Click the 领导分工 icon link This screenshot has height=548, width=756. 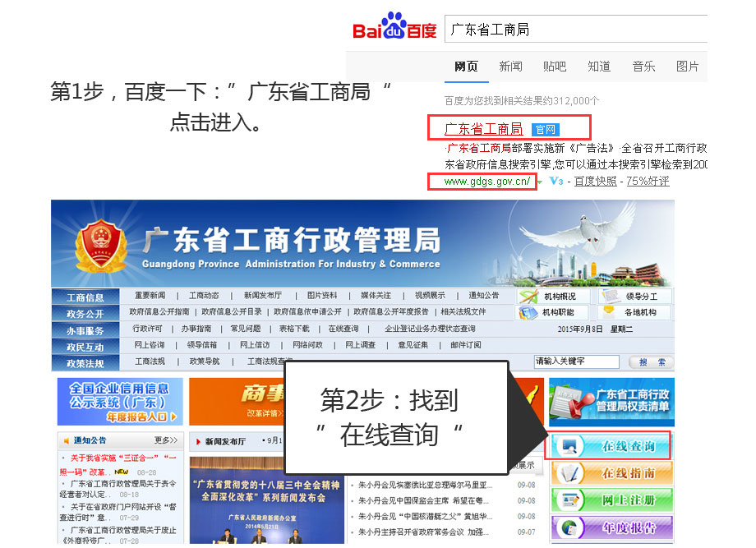coord(634,297)
